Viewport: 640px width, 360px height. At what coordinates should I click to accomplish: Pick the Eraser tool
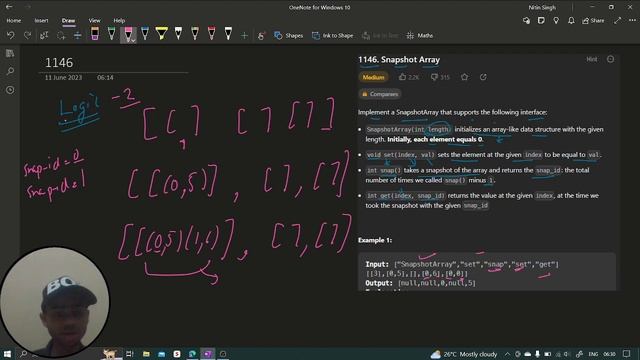pos(95,34)
